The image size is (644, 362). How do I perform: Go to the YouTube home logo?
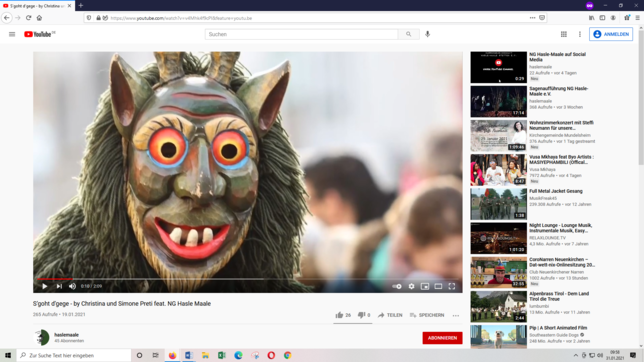[x=39, y=34]
